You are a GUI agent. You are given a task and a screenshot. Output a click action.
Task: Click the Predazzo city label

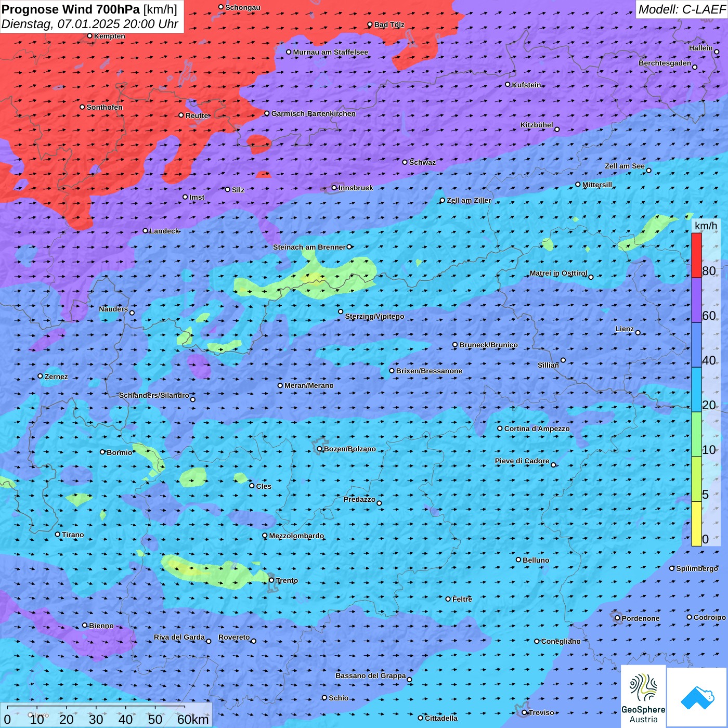tap(359, 499)
